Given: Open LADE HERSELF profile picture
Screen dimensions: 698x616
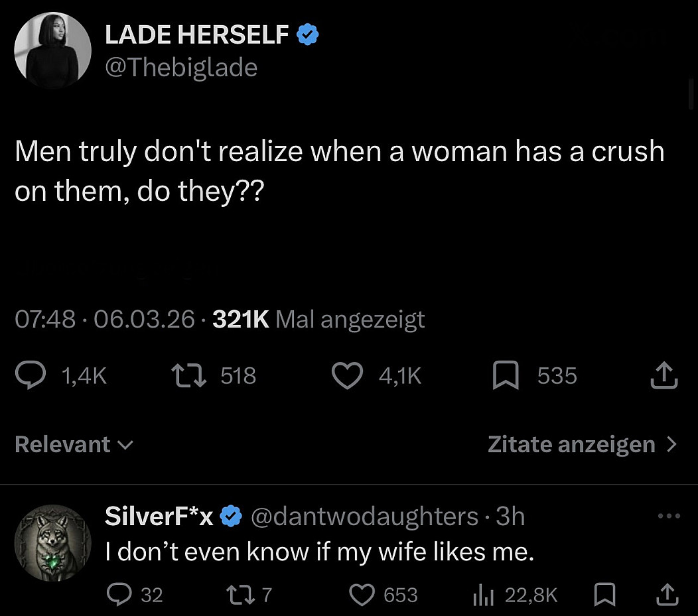Looking at the screenshot, I should (x=52, y=50).
